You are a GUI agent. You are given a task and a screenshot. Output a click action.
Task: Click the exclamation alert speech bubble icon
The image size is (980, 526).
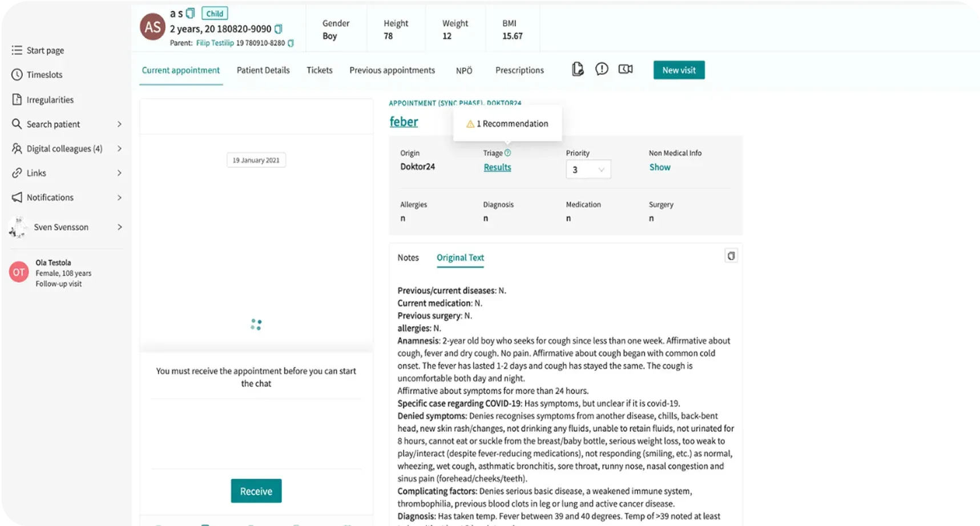(602, 69)
